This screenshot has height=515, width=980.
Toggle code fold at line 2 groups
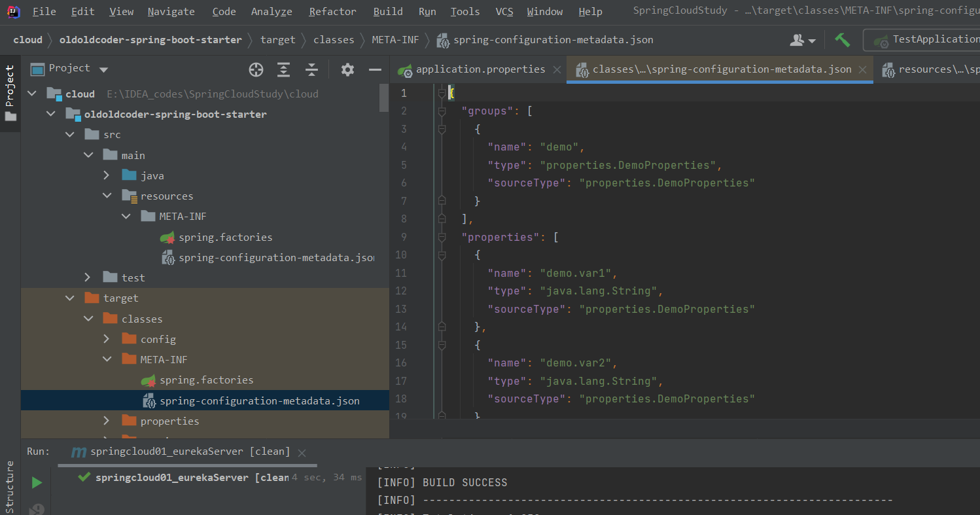[442, 111]
